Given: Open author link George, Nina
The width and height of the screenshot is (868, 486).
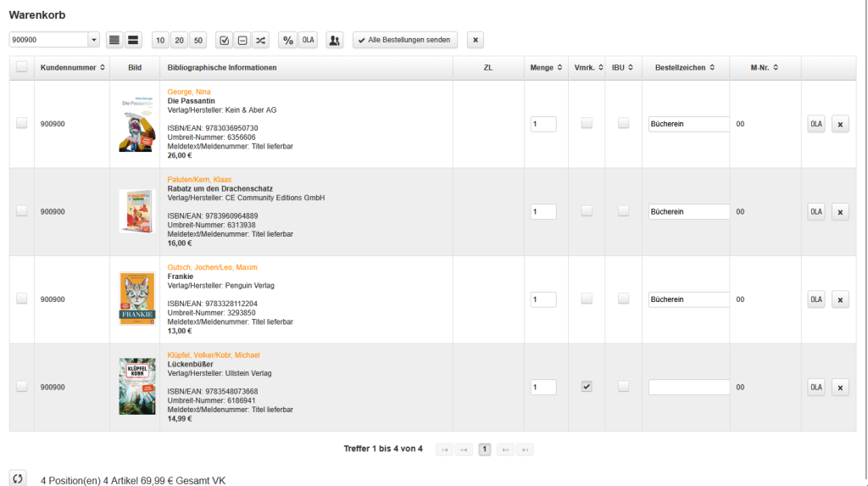Looking at the screenshot, I should click(x=189, y=92).
